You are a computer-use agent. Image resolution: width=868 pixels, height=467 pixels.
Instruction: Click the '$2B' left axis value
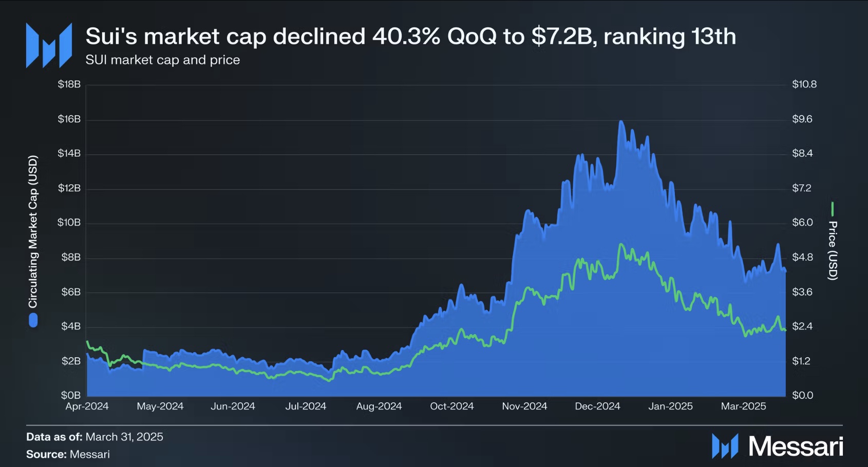pyautogui.click(x=71, y=361)
